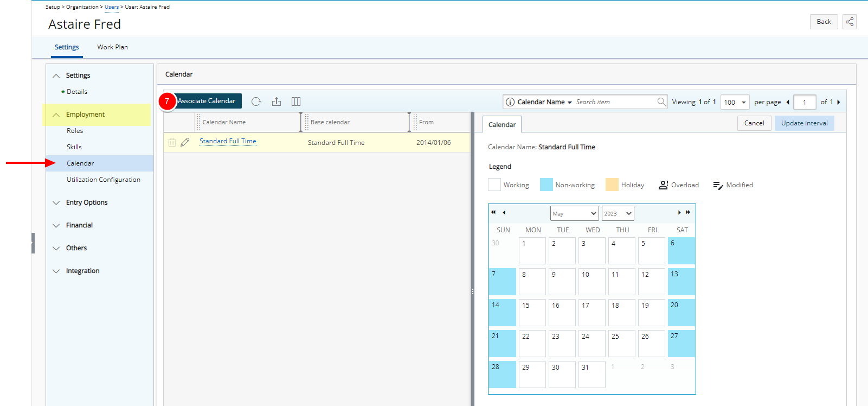The image size is (868, 406).
Task: Click the Update interval button
Action: (805, 123)
